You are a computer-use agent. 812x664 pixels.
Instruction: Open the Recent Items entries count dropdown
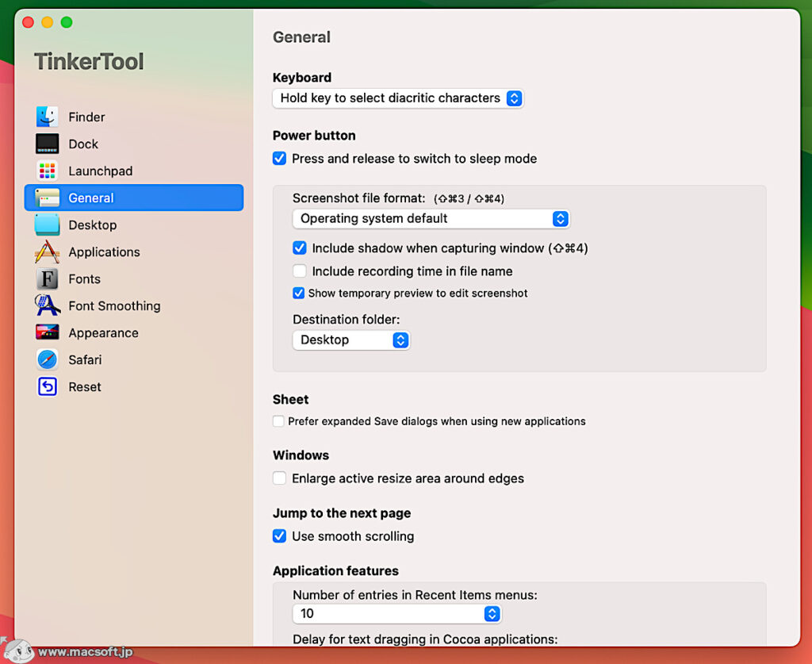coord(493,613)
